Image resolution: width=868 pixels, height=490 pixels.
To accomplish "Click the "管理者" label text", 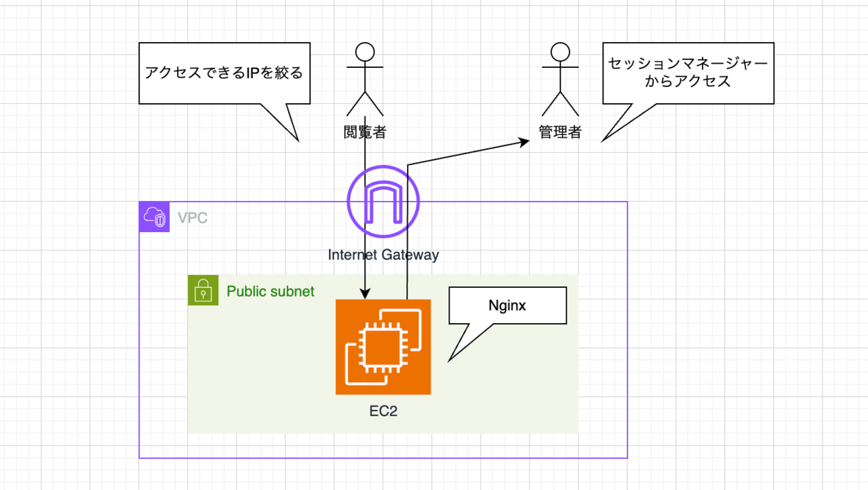I will [560, 132].
